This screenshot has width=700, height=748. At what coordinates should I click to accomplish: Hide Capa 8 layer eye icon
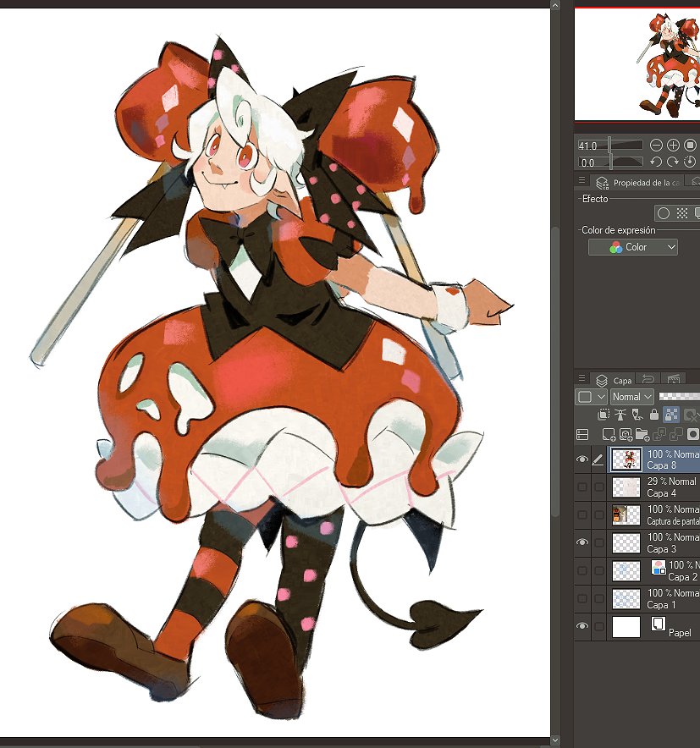pyautogui.click(x=582, y=459)
